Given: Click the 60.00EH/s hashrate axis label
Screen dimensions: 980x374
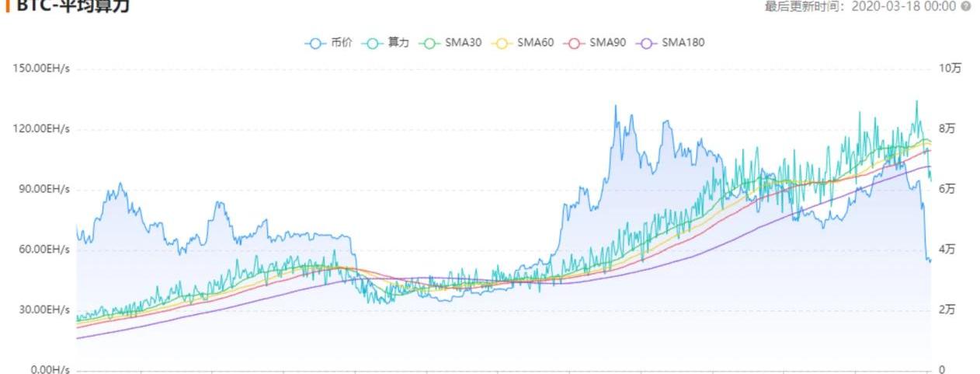Looking at the screenshot, I should (x=43, y=250).
